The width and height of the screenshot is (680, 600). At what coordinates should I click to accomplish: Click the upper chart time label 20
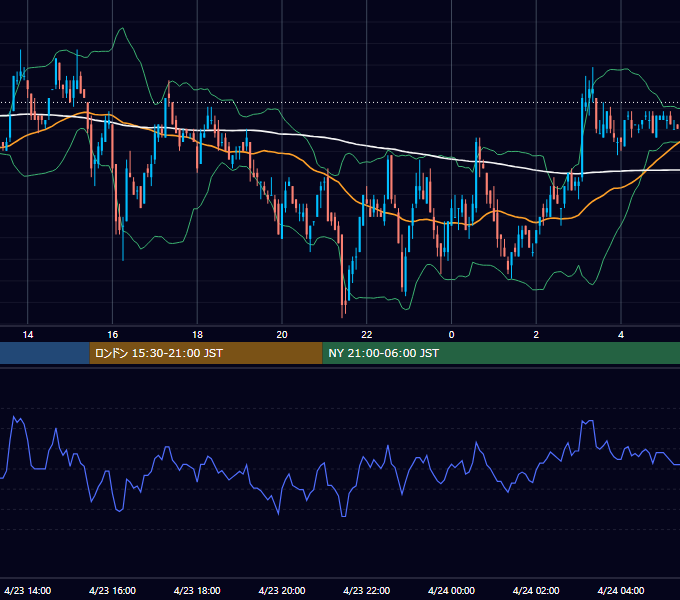pos(282,335)
